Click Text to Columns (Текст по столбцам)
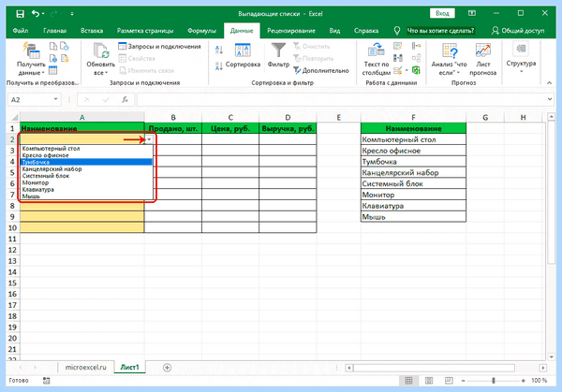 pos(376,59)
